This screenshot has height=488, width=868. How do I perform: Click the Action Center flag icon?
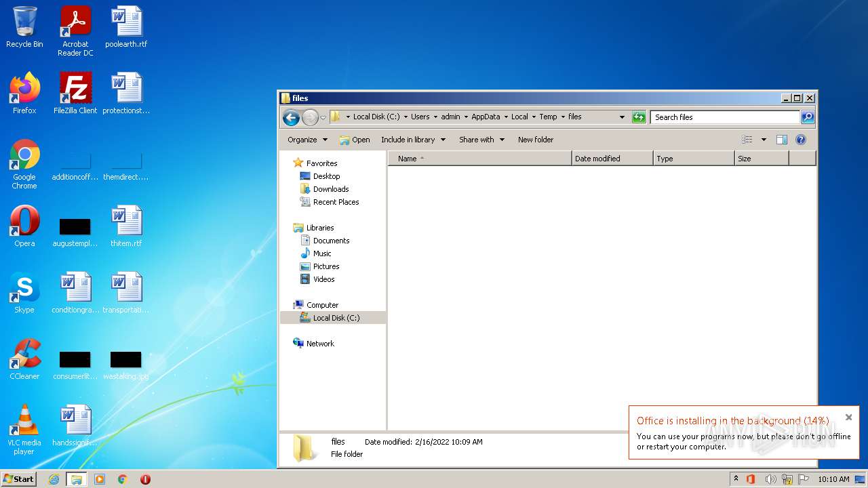804,479
